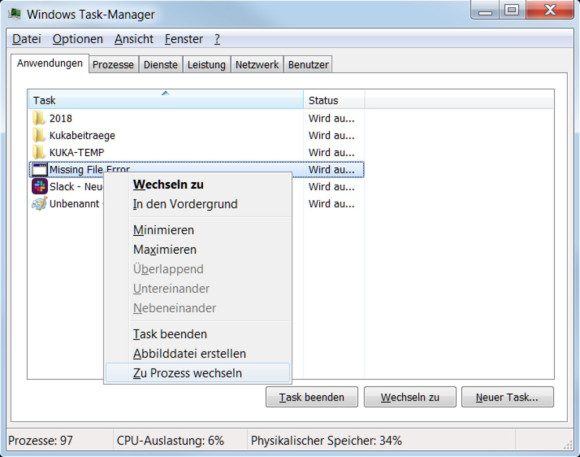580x457 pixels.
Task: Click the Unbenannt Paint icon
Action: click(x=40, y=204)
